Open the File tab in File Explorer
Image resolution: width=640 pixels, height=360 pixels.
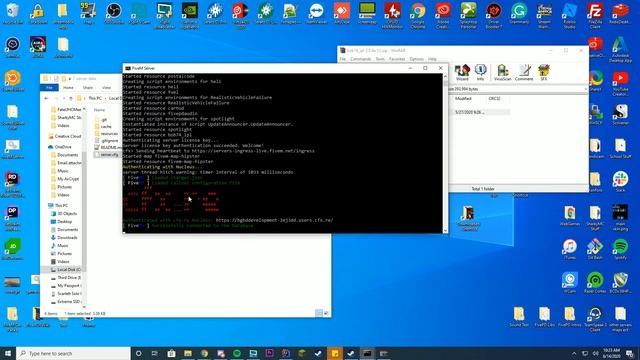pyautogui.click(x=49, y=87)
